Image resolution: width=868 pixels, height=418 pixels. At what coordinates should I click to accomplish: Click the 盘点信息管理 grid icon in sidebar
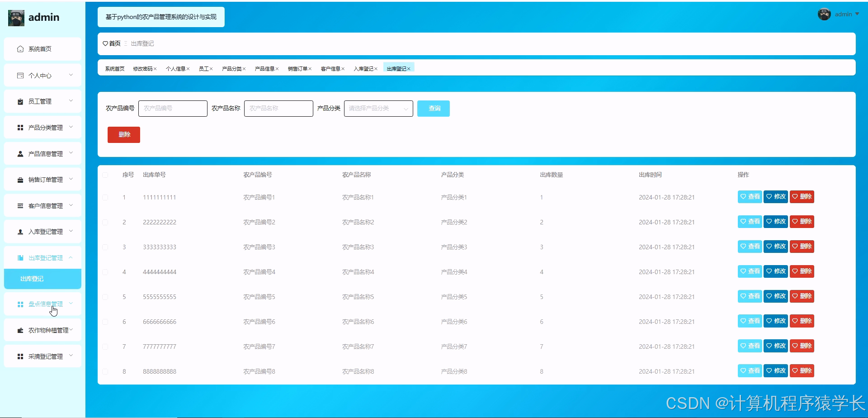click(20, 304)
